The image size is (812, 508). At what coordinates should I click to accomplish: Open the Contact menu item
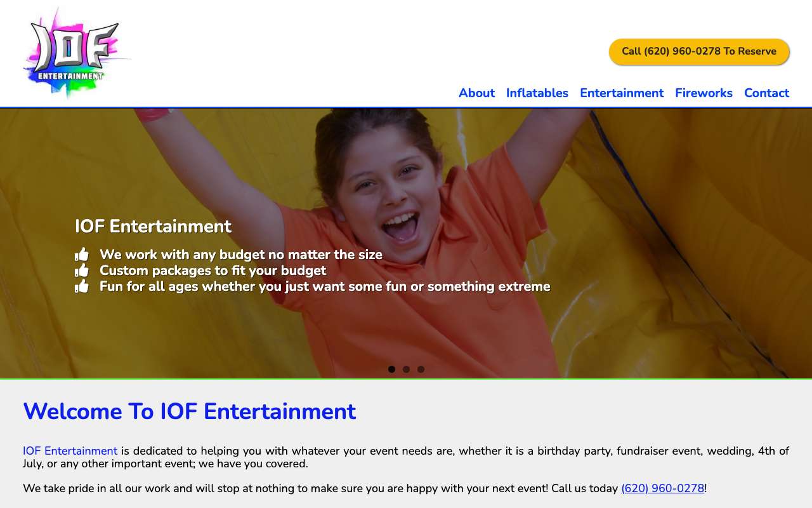[766, 93]
